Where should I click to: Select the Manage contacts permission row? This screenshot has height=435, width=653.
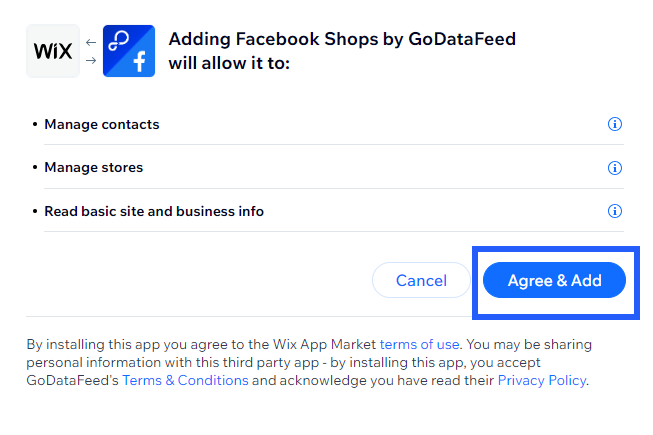point(327,124)
